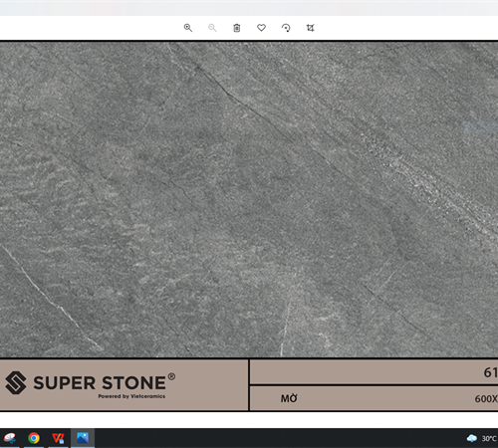
Task: Zoom in on the photo
Action: point(188,28)
